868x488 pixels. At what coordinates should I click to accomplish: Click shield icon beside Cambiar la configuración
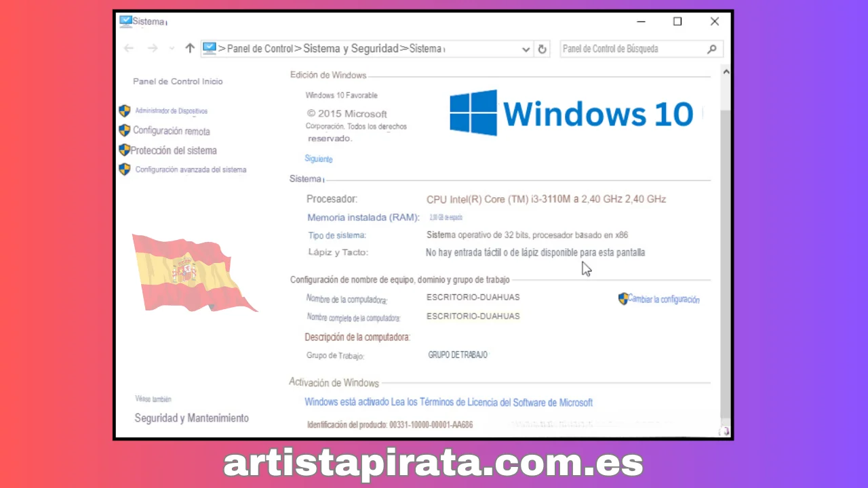coord(624,299)
